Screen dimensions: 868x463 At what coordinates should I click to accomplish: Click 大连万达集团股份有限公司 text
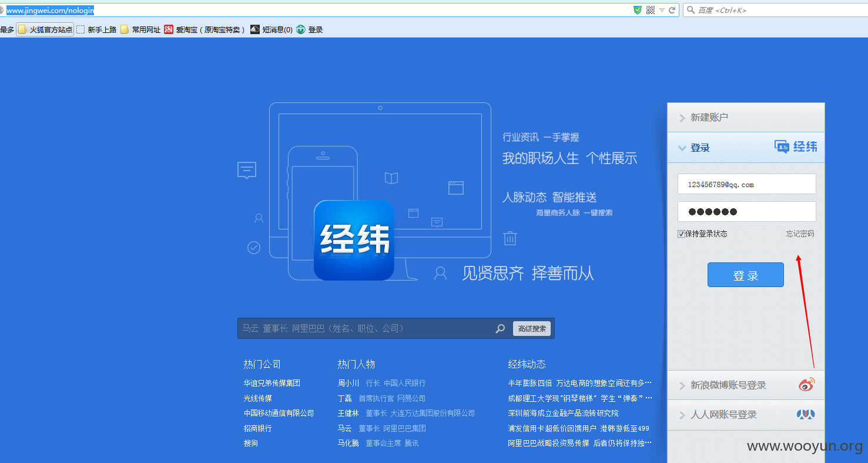(433, 413)
